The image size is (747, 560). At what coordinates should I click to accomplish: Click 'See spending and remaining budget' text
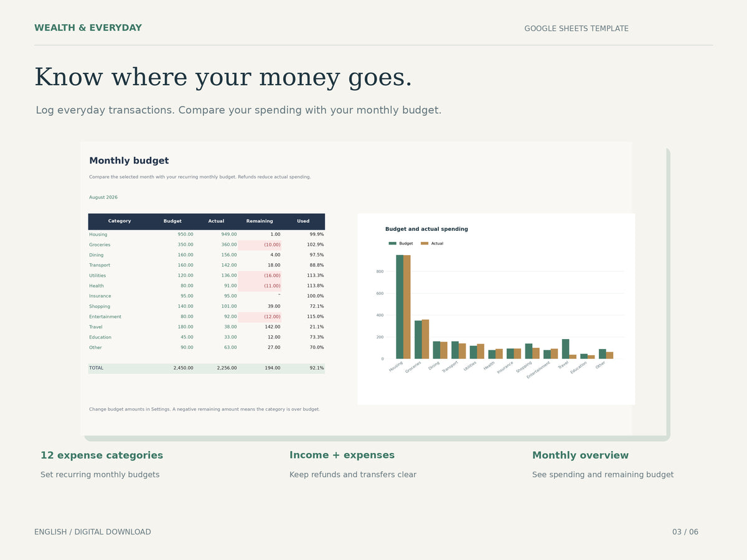[x=603, y=475]
